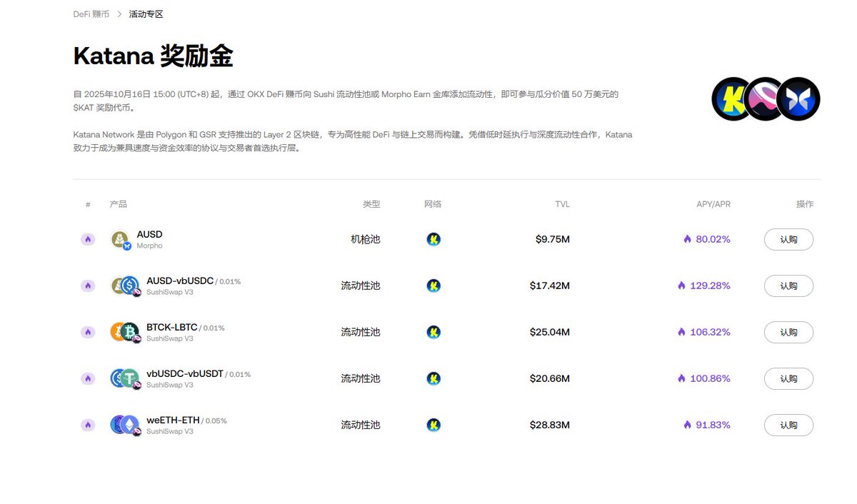
Task: Click the TVL column header
Action: [562, 204]
